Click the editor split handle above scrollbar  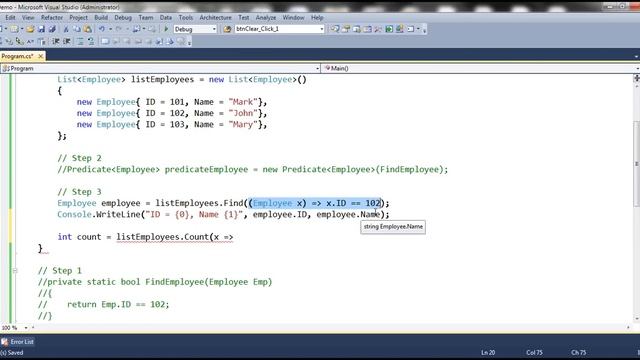(636, 78)
